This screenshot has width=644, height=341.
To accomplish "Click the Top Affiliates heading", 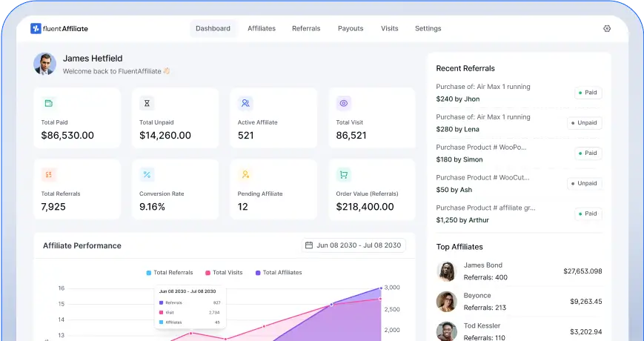I will [x=459, y=247].
